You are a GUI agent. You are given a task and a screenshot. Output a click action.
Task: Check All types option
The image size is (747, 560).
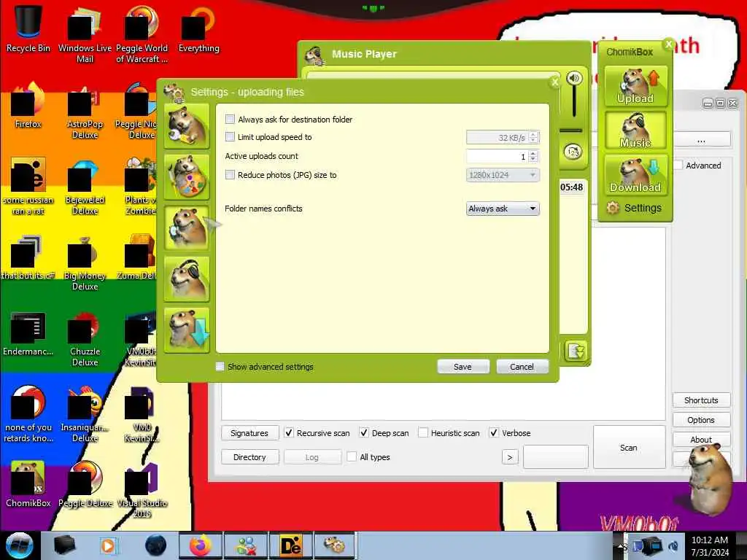pos(352,456)
